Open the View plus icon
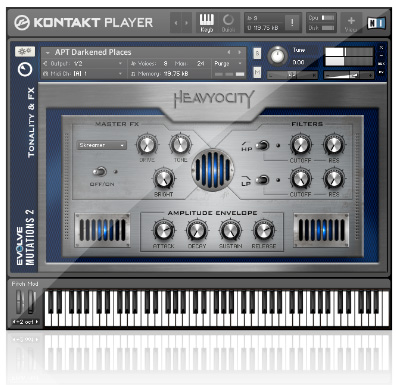Image resolution: width=396 pixels, height=385 pixels. 351,23
